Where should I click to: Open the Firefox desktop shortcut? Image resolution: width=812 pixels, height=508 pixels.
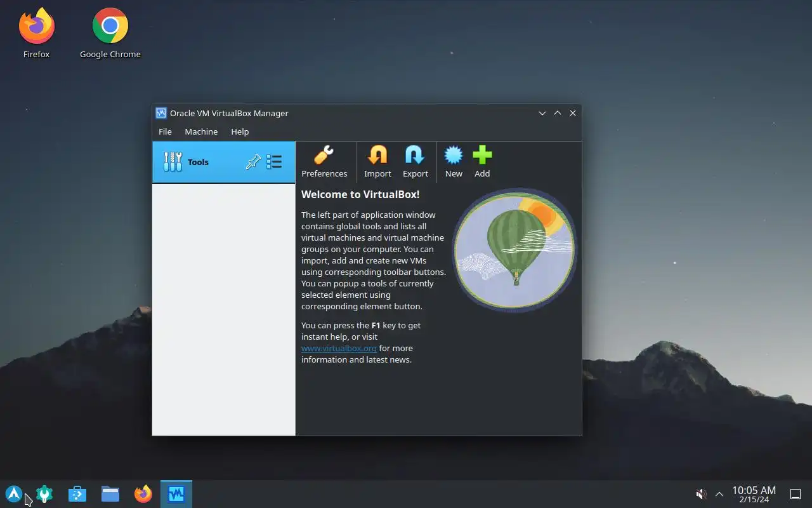[x=36, y=33]
